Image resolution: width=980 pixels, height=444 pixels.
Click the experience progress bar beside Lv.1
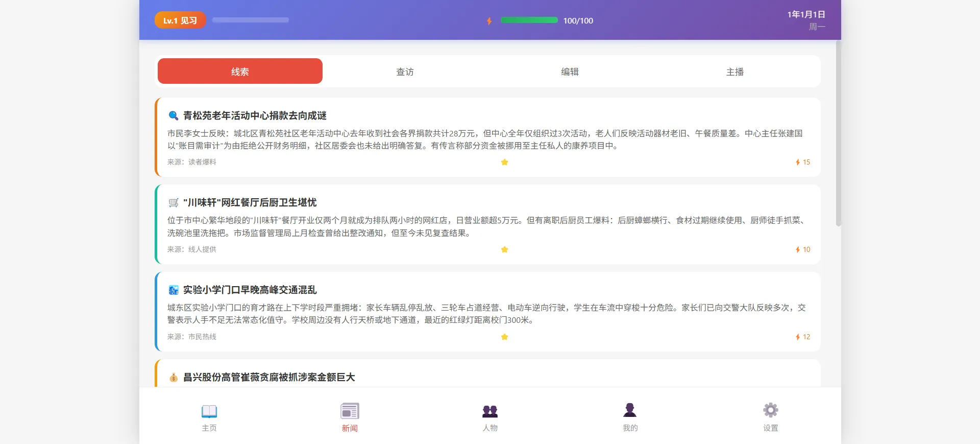[251, 20]
